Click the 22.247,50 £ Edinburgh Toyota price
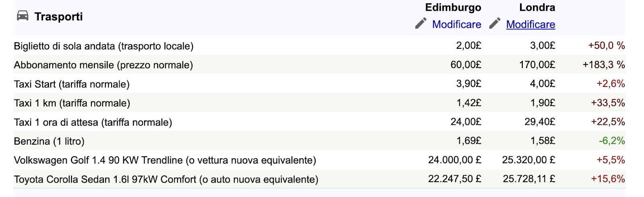The height and width of the screenshot is (197, 644). pos(454,179)
